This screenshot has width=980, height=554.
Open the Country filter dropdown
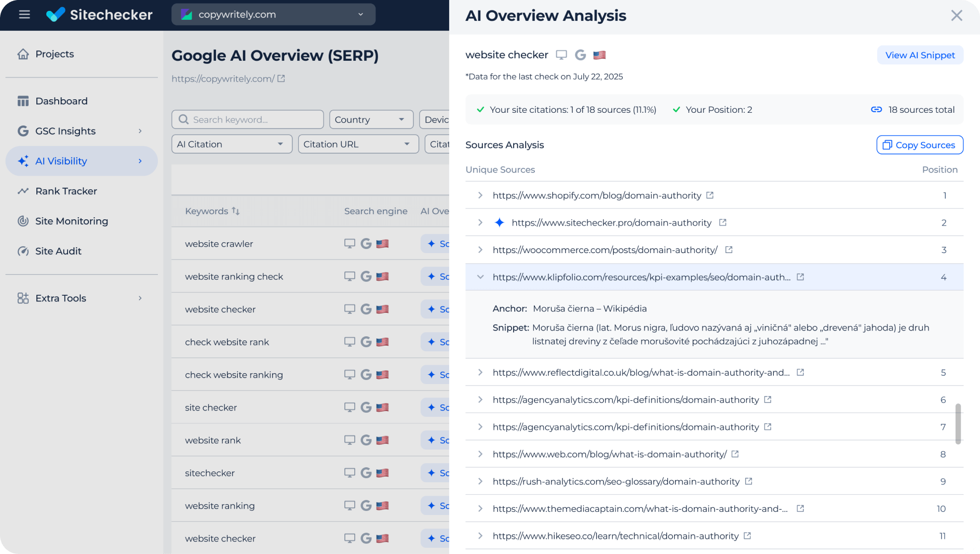point(371,120)
